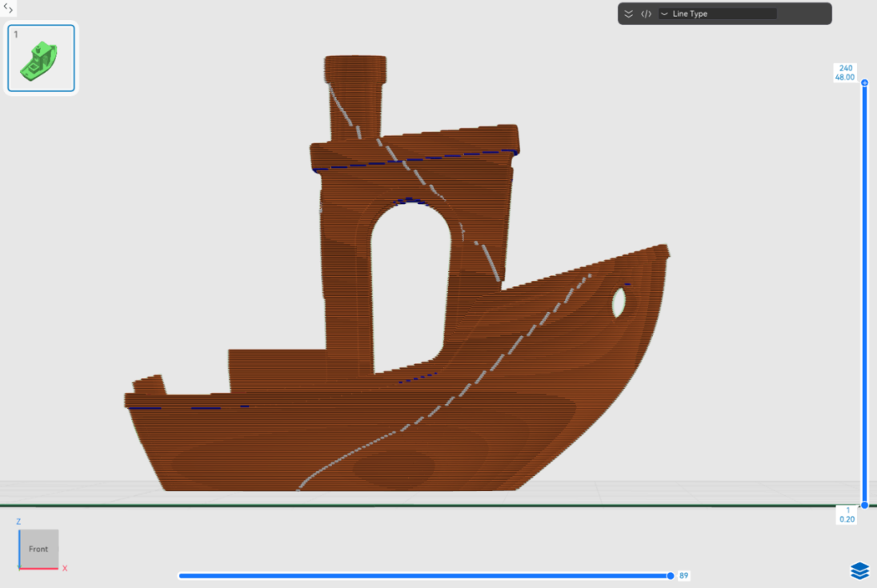Click the middle of horizontal move slider

424,575
